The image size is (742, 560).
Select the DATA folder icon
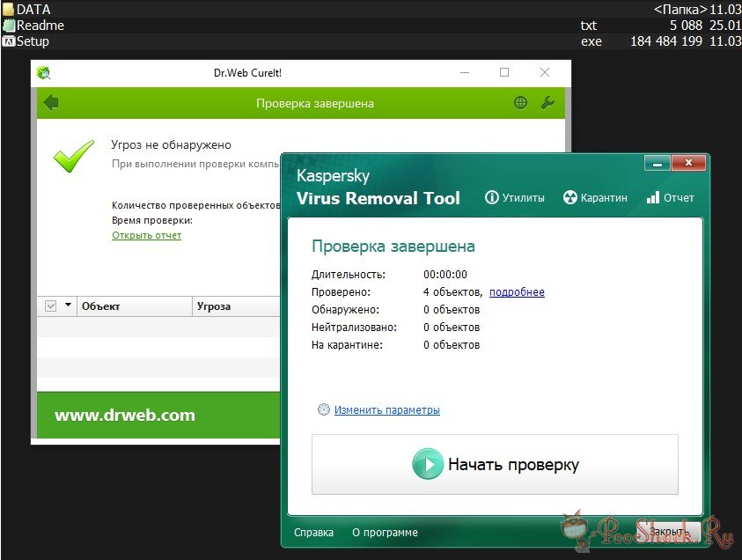point(9,10)
